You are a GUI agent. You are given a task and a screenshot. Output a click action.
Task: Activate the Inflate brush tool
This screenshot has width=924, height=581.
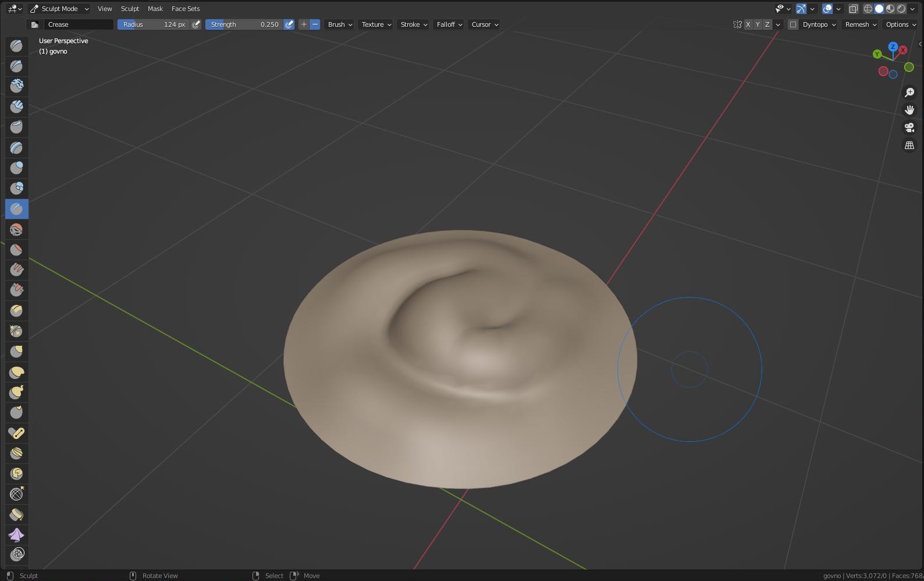tap(16, 168)
